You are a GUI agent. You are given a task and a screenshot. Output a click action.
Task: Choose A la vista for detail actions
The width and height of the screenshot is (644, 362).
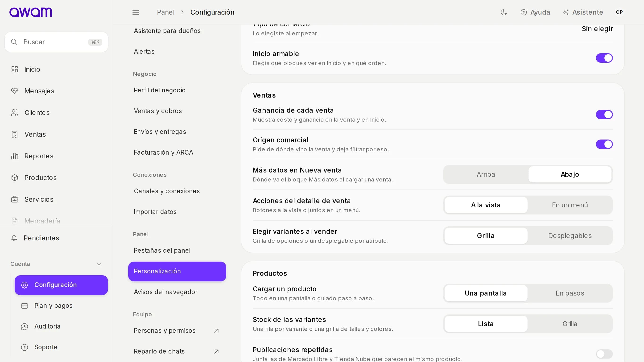[486, 205]
